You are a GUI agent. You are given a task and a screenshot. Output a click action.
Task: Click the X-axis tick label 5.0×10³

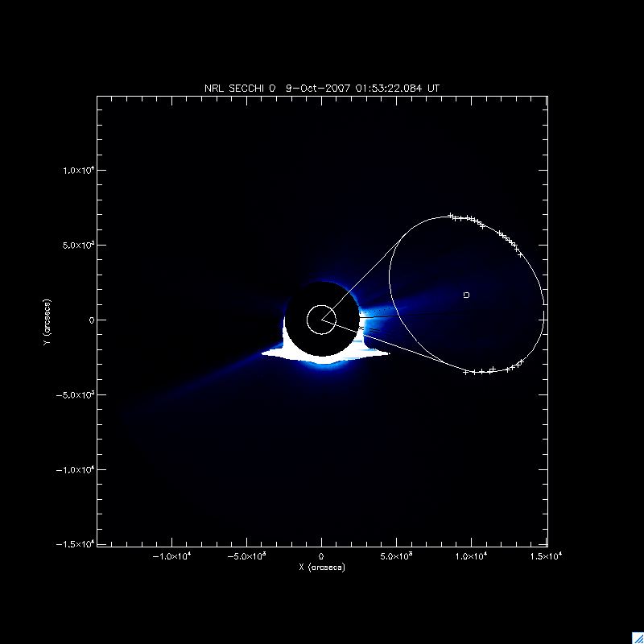coord(396,556)
